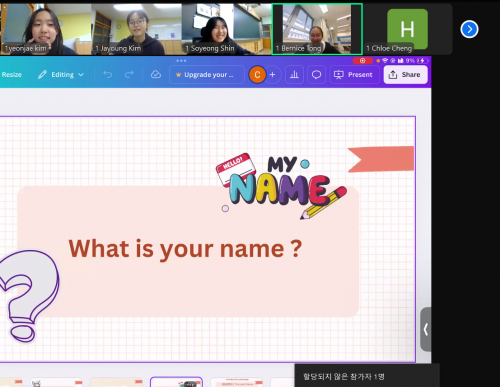The image size is (500, 387).
Task: Select the My Name sticker graphic
Action: pyautogui.click(x=282, y=186)
